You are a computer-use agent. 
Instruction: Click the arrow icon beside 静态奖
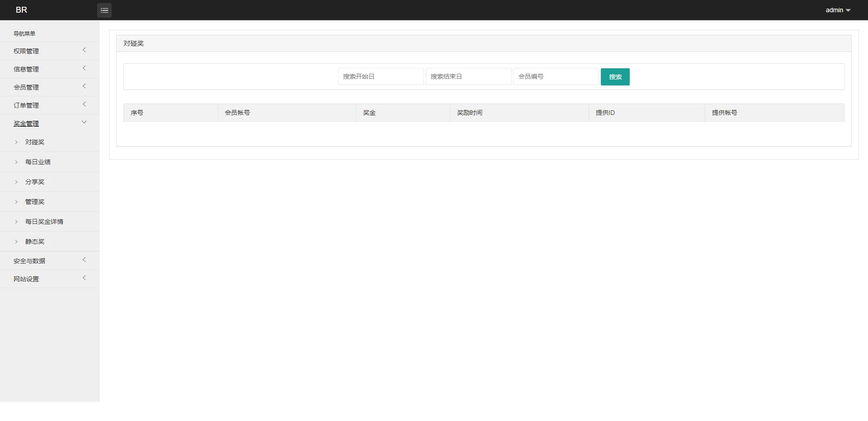17,241
